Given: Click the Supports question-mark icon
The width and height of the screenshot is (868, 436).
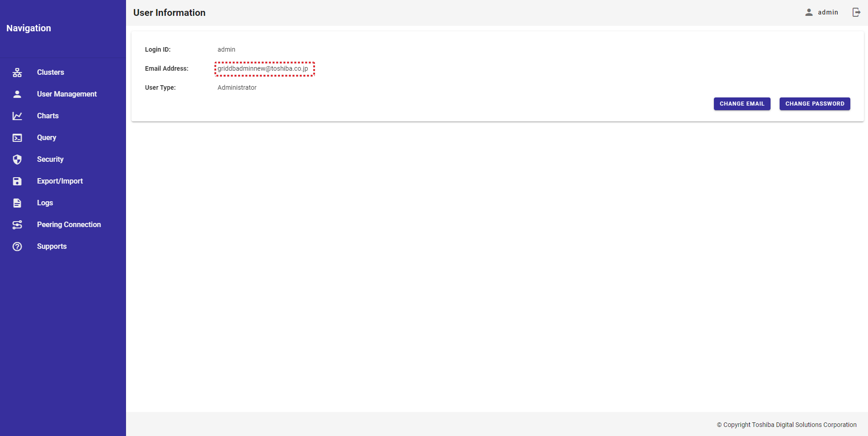Looking at the screenshot, I should 17,247.
